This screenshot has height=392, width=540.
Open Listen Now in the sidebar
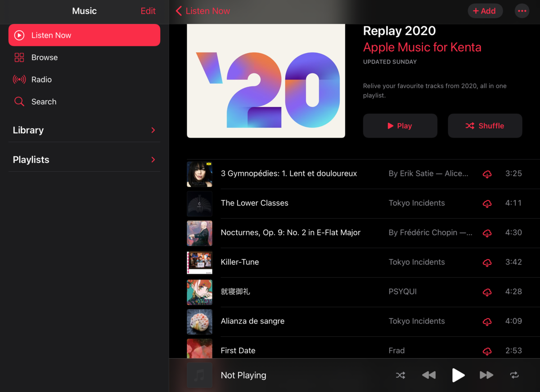[84, 35]
